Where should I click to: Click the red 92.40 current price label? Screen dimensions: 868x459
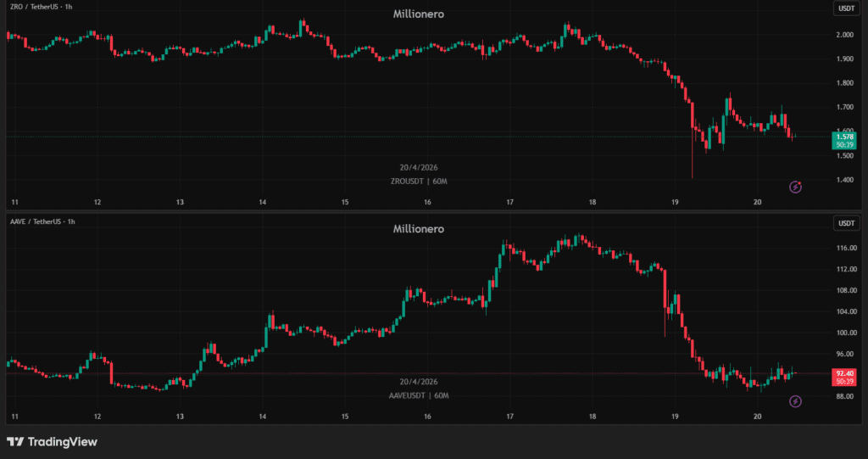coord(846,373)
